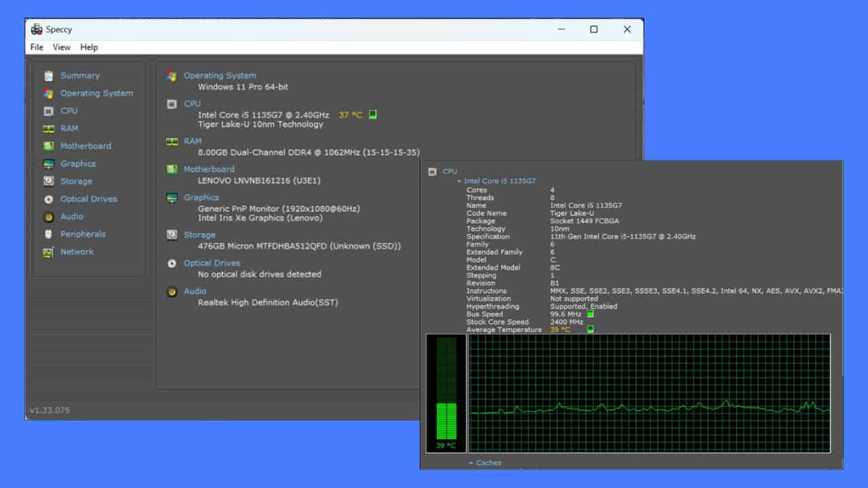This screenshot has height=488, width=868.
Task: Select the 476GB Micron storage entry
Action: 299,246
